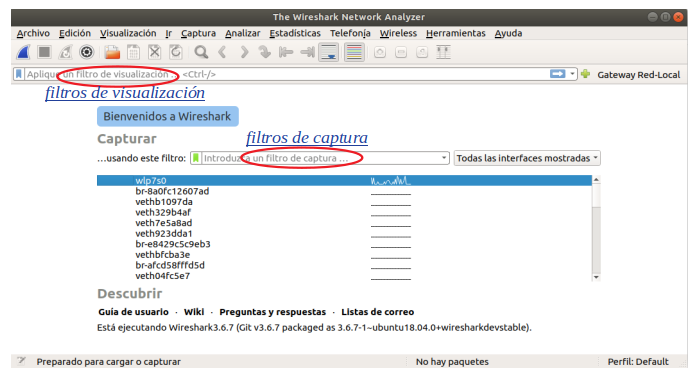Open the Preguntas y respuestas link

coord(272,312)
